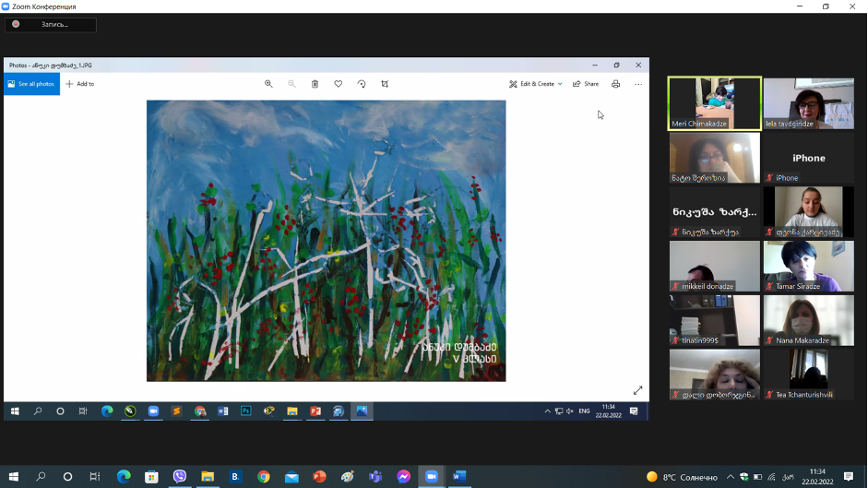
Task: Zoom in on the photo in Photos
Action: coord(268,84)
